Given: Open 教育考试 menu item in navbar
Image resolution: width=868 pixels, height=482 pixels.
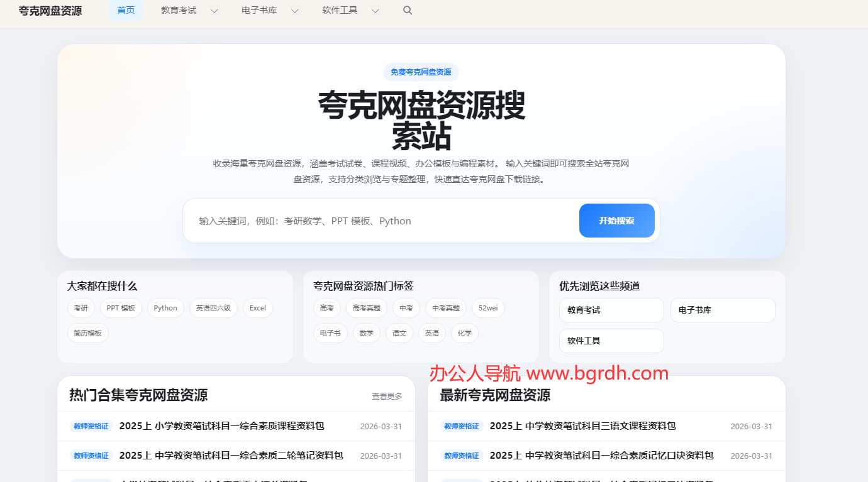Looking at the screenshot, I should point(179,10).
